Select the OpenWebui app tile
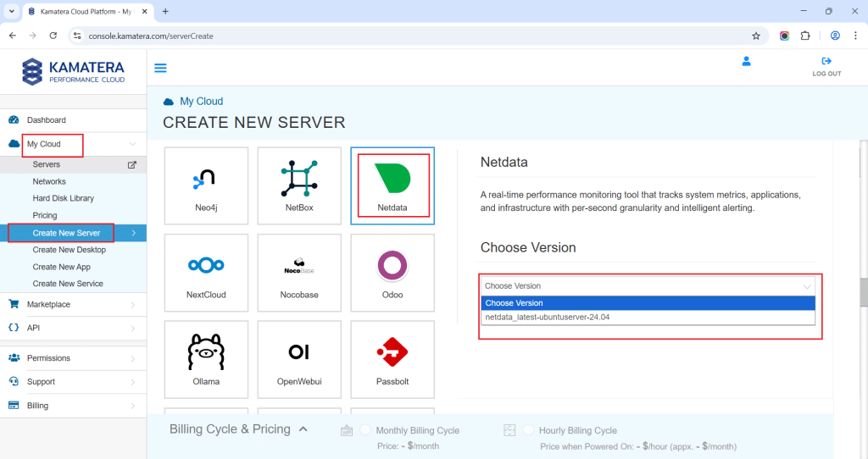This screenshot has width=868, height=459. pos(299,359)
